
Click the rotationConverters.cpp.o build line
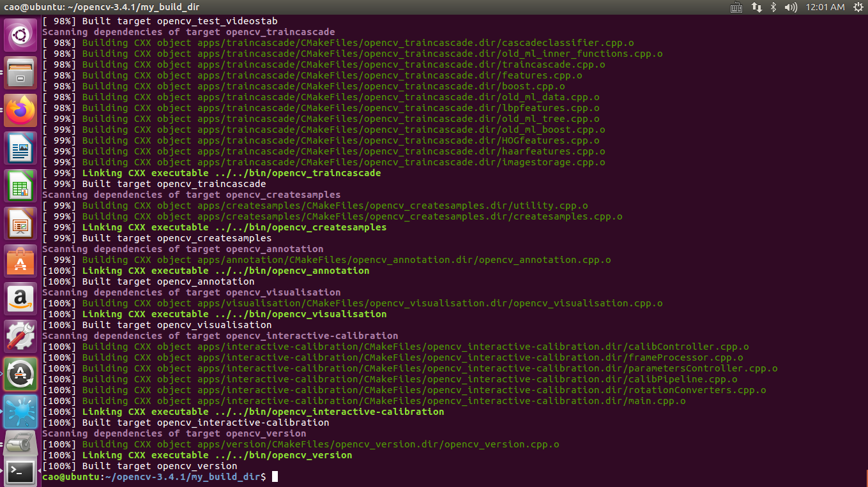click(404, 390)
